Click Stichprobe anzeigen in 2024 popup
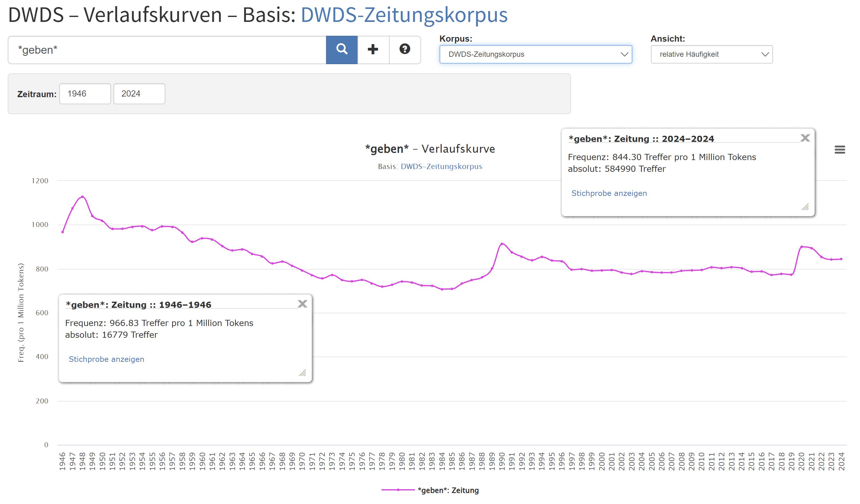Image resolution: width=860 pixels, height=504 pixels. point(609,193)
